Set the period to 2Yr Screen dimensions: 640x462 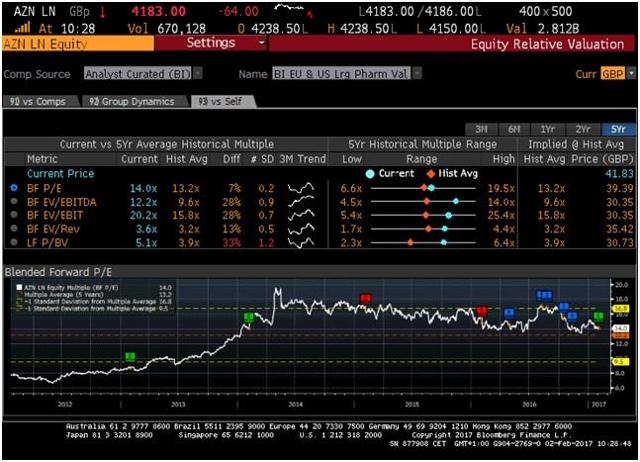coord(583,129)
